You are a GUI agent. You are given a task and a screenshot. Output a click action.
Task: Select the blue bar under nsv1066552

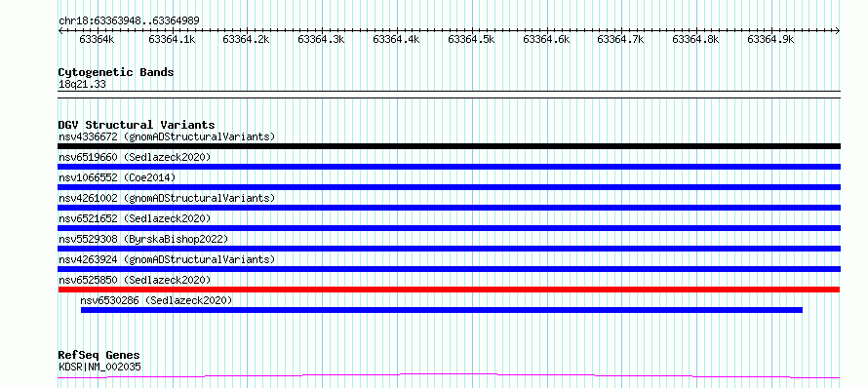click(x=450, y=187)
